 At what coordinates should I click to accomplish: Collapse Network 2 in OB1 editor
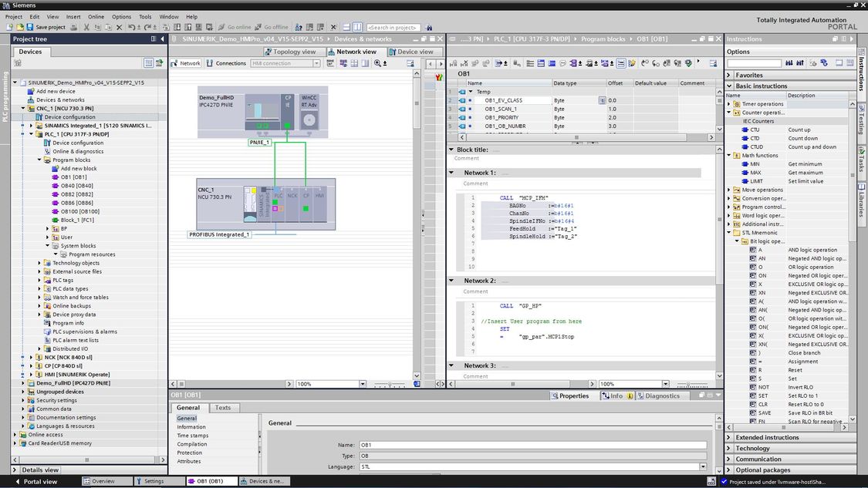pyautogui.click(x=451, y=281)
